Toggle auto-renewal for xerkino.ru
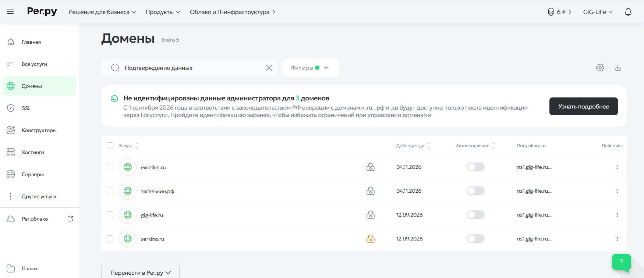Screen dimensions: 644x278 475,239
